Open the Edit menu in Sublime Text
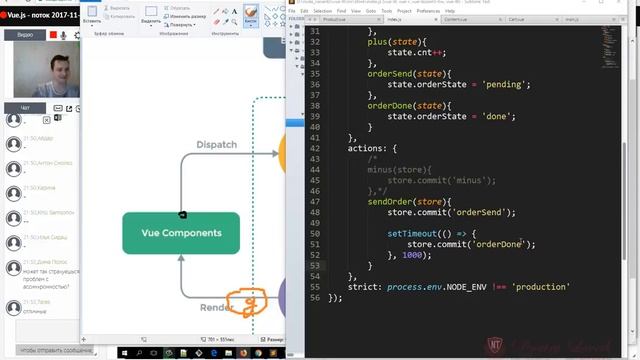This screenshot has width=640, height=360. tap(304, 11)
